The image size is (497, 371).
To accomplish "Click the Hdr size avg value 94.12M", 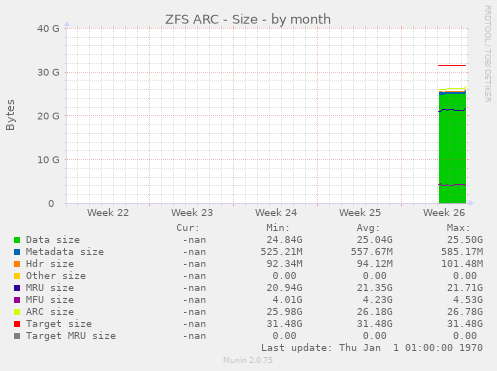I will pyautogui.click(x=374, y=264).
